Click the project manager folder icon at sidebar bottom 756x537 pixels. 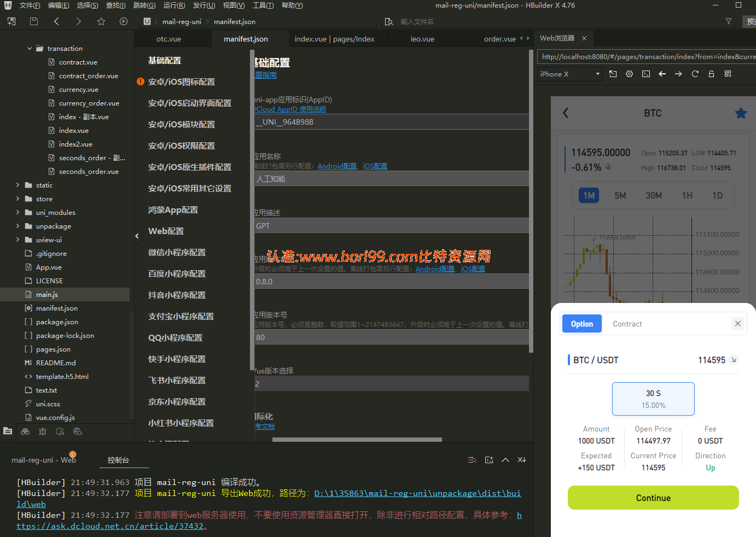coord(8,431)
